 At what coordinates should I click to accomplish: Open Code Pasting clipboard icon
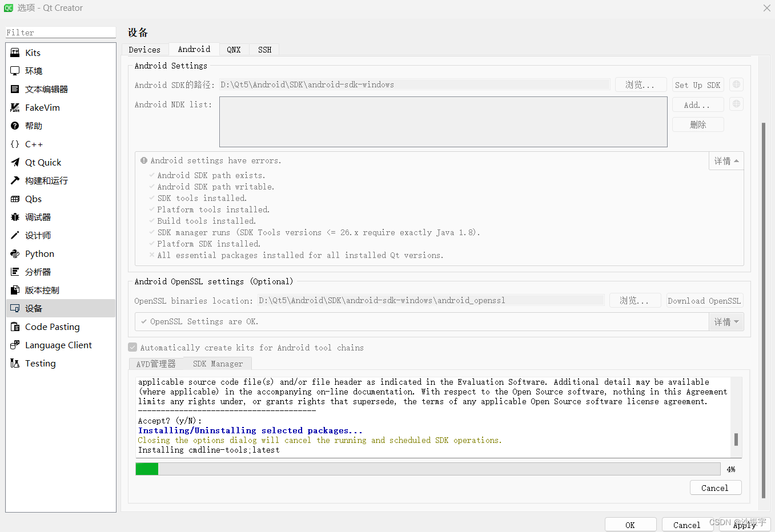tap(15, 327)
